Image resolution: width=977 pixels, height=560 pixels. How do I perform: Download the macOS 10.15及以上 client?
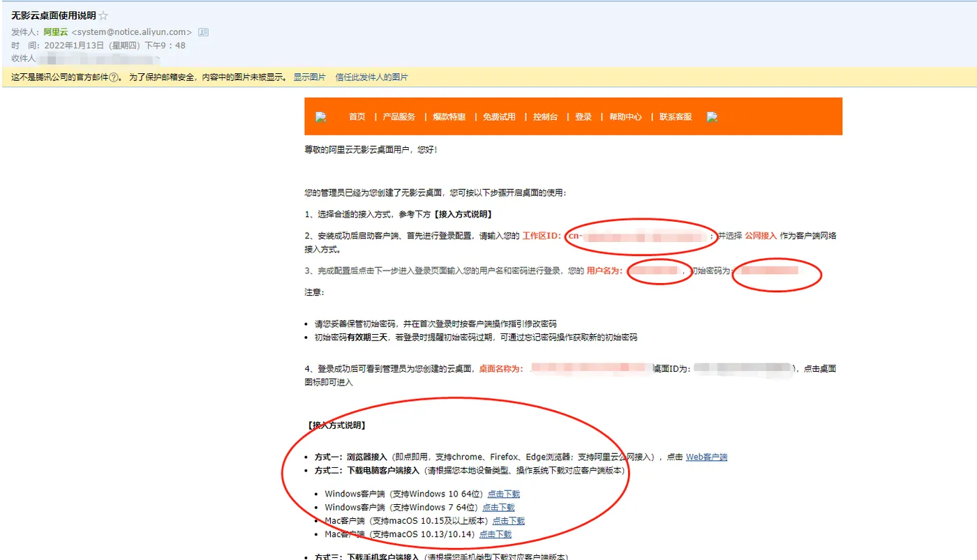(x=509, y=521)
